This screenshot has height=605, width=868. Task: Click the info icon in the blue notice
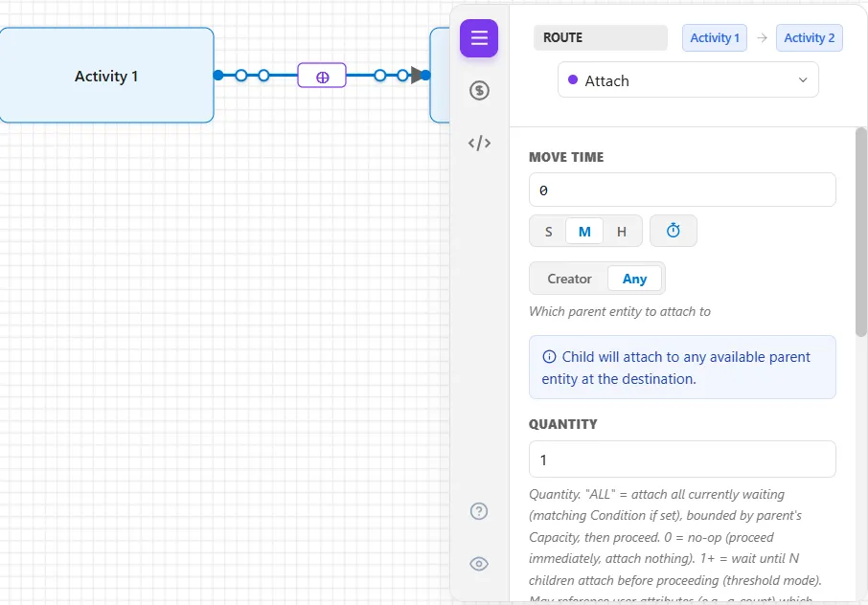549,357
